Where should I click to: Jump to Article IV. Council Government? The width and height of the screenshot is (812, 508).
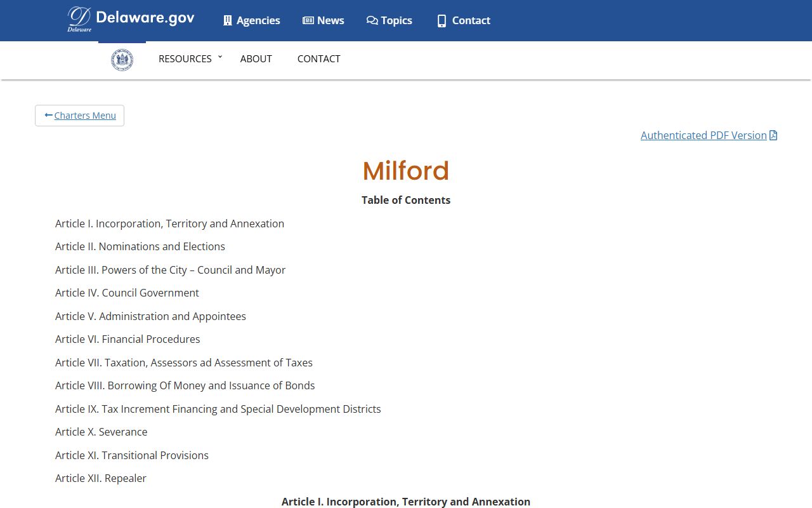tap(127, 293)
